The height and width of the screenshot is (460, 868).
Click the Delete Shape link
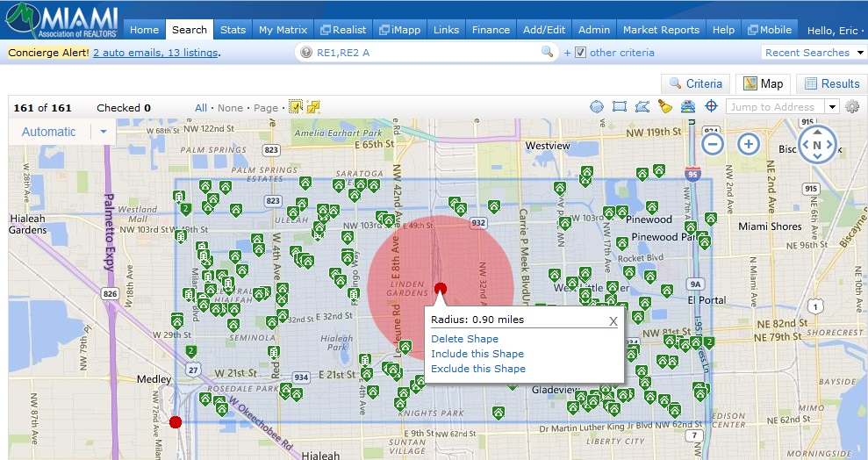[x=464, y=339]
